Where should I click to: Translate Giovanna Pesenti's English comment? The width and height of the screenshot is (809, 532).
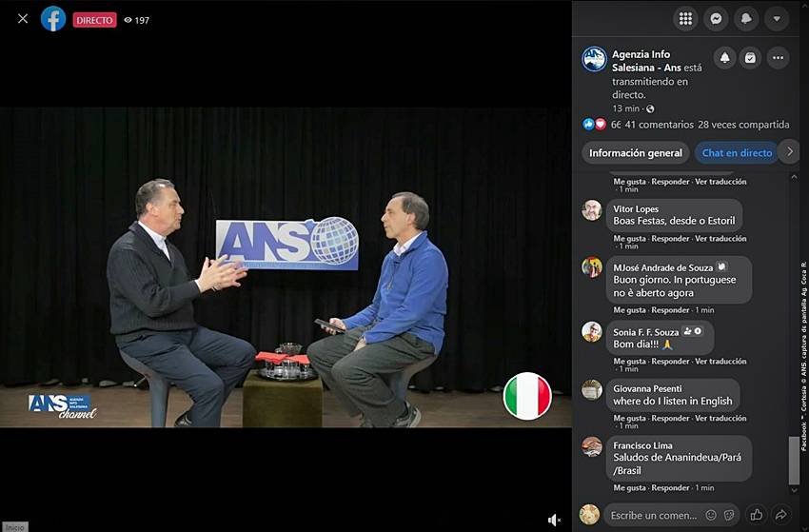coord(720,418)
